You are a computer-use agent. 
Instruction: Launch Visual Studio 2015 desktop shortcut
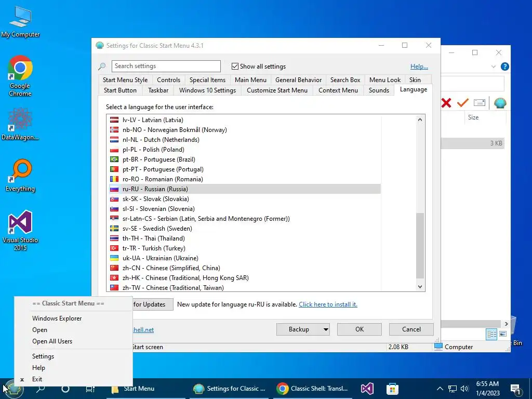click(x=20, y=231)
